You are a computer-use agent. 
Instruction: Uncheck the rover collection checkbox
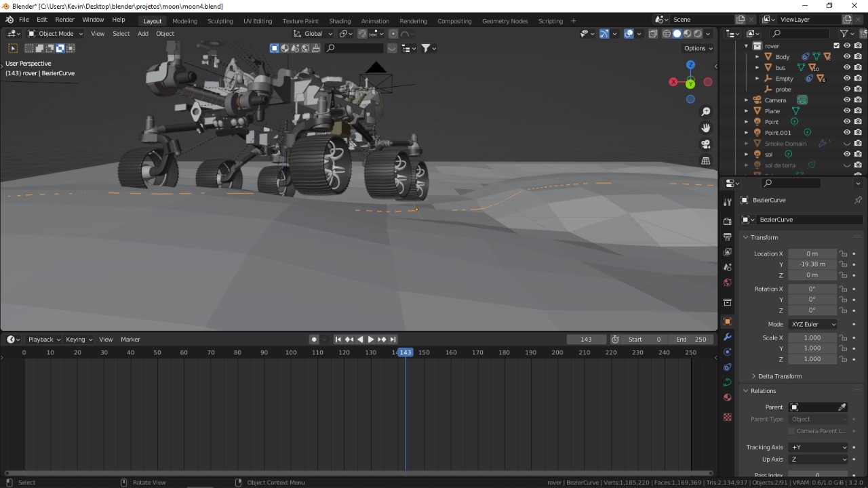[x=836, y=46]
